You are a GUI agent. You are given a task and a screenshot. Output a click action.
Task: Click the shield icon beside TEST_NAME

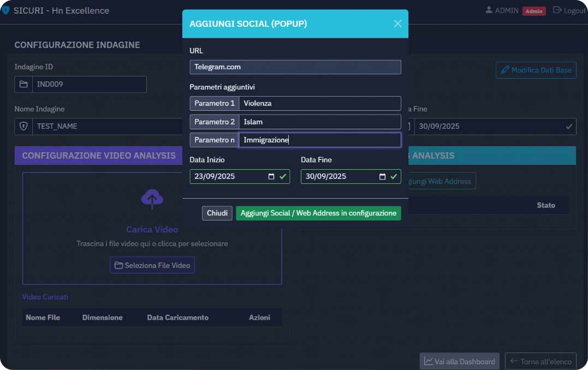(23, 126)
